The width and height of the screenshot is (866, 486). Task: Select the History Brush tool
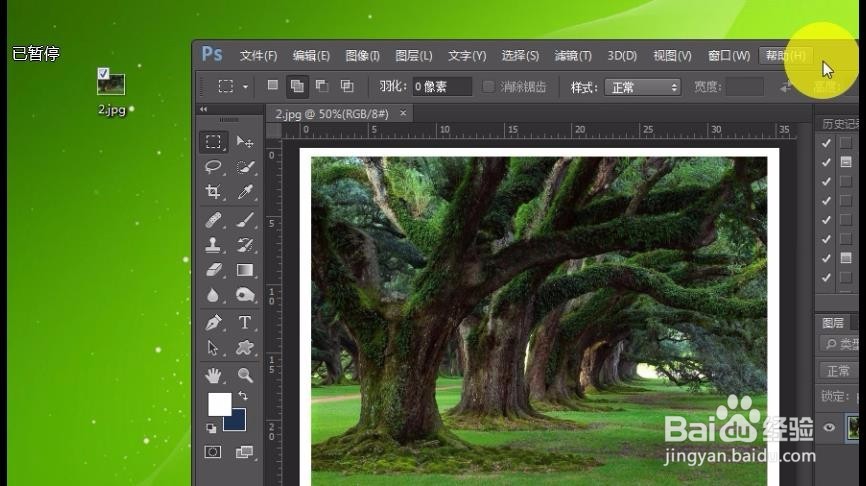pos(245,245)
